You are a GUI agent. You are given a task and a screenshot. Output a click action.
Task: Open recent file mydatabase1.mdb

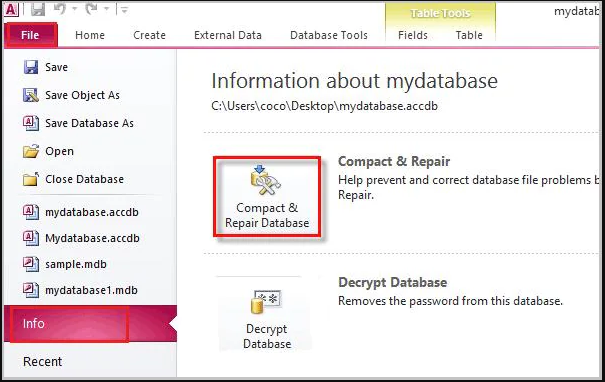(x=91, y=290)
